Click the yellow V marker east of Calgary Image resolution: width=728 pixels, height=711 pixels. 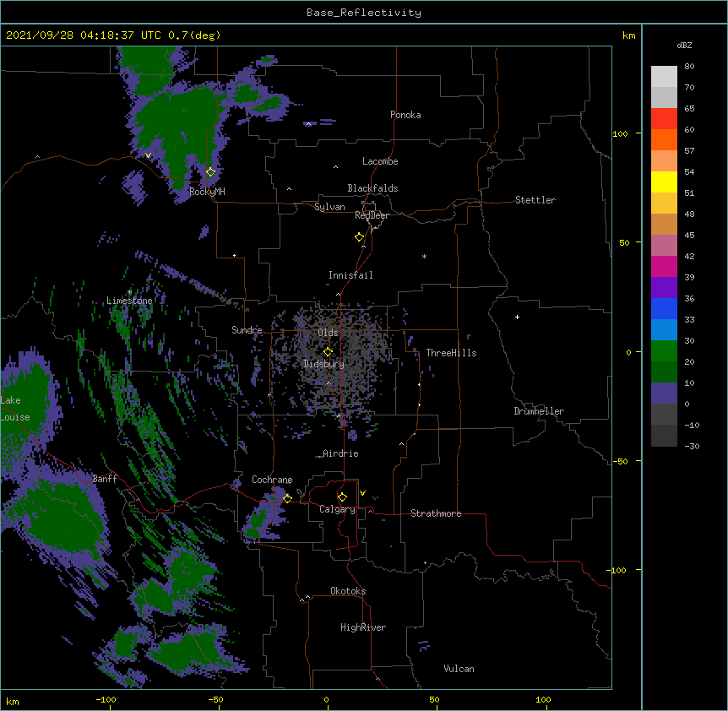pyautogui.click(x=362, y=493)
